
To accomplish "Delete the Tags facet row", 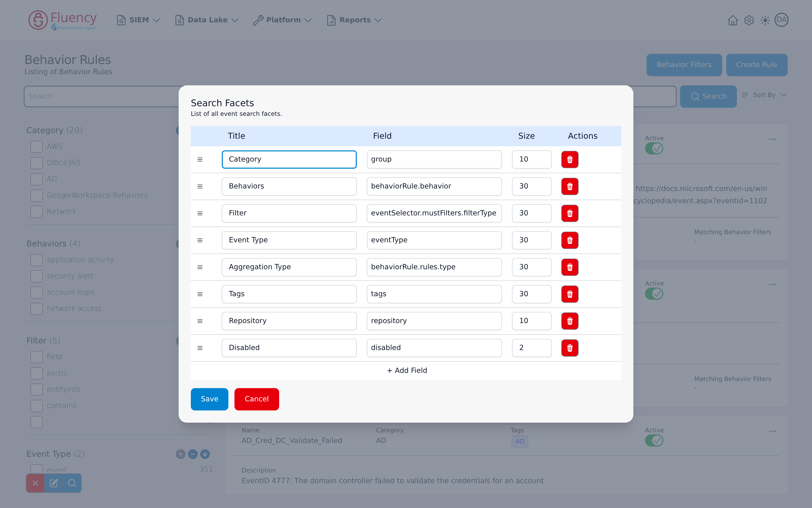I will [x=570, y=294].
